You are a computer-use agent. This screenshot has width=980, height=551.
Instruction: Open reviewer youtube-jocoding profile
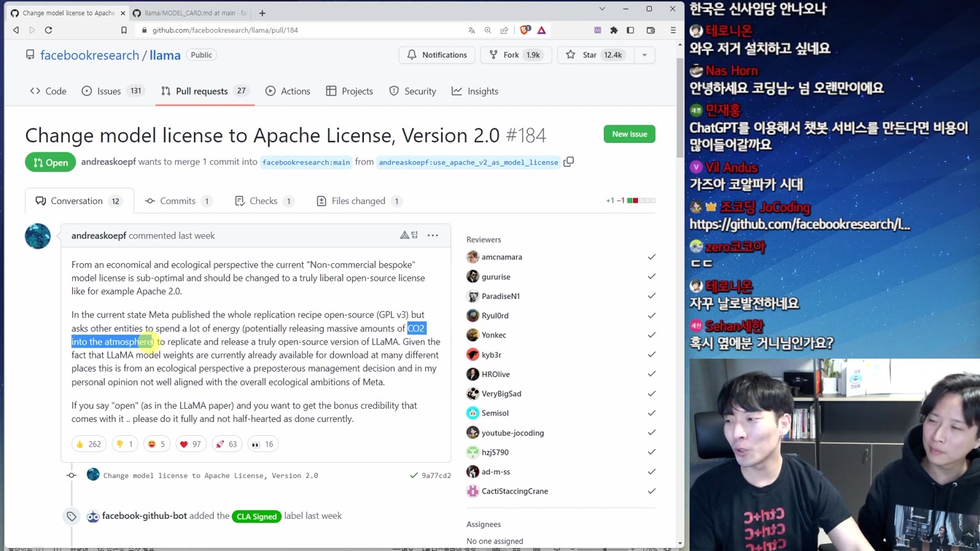click(513, 433)
